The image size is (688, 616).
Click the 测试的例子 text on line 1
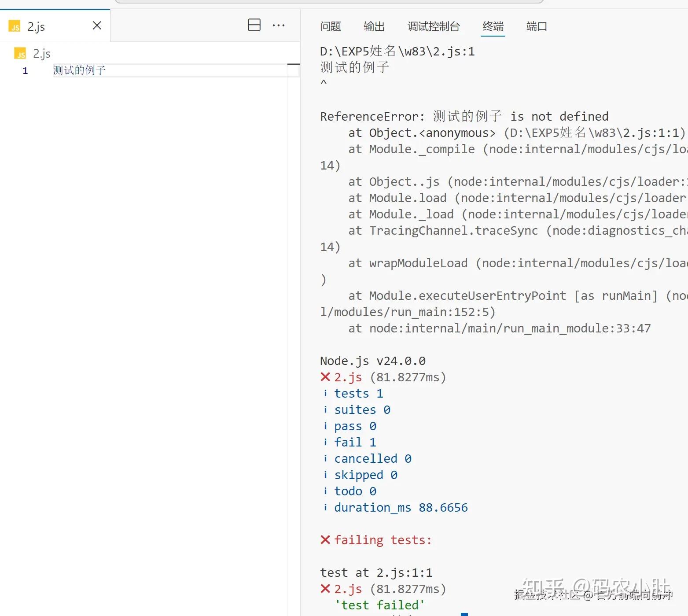point(79,70)
